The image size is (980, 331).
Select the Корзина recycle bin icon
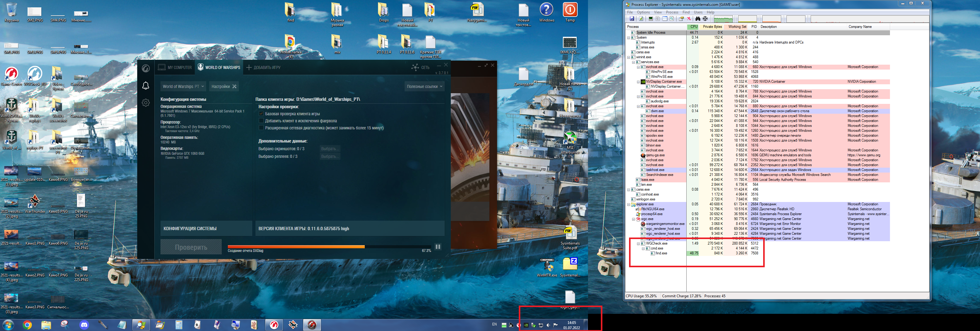tap(11, 12)
